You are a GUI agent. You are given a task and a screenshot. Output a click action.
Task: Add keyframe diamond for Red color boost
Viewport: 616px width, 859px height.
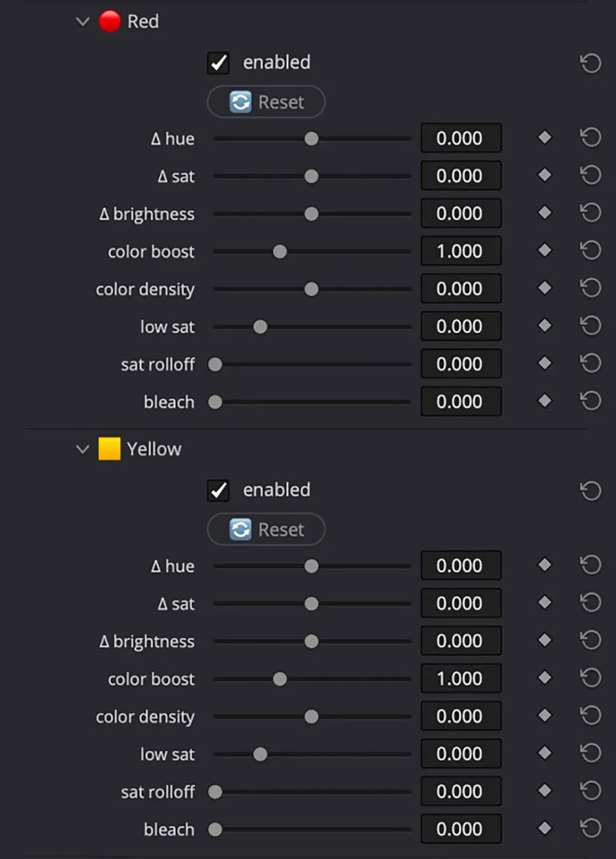pyautogui.click(x=545, y=251)
